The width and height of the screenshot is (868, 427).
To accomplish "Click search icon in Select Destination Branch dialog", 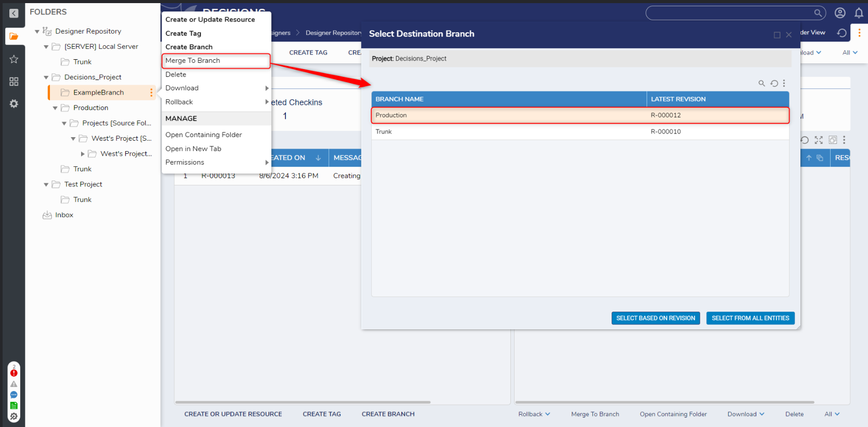I will [x=761, y=83].
